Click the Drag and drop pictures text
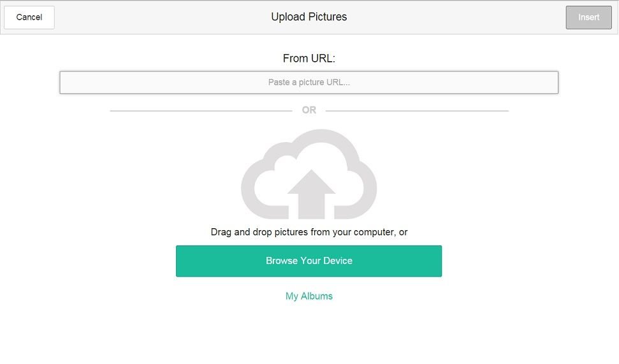The image size is (619, 364). pyautogui.click(x=309, y=232)
